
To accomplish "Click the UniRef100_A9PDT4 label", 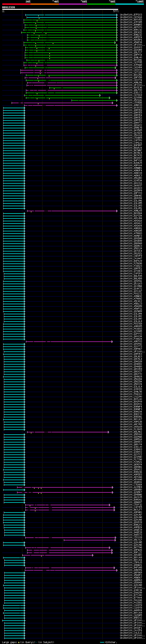I will click(131, 37).
